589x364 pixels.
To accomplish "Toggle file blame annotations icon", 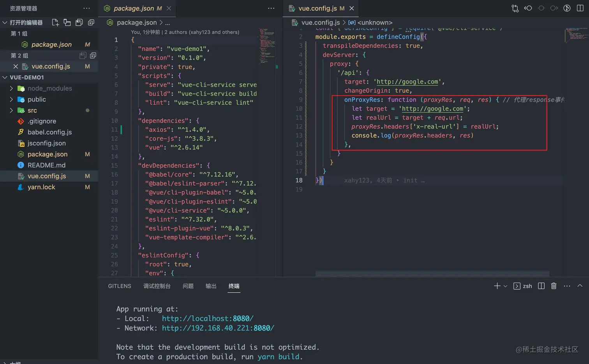I will tap(567, 8).
